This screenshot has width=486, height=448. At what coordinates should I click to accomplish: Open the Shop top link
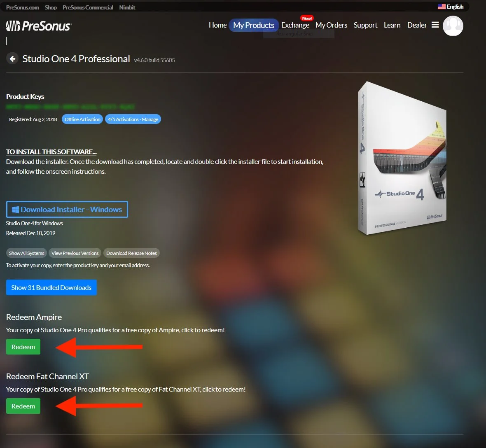(51, 7)
